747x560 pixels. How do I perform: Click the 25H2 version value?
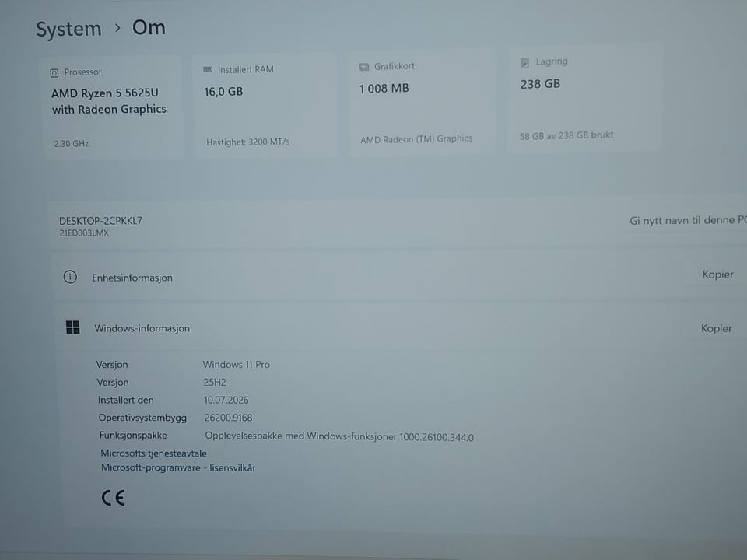[215, 382]
